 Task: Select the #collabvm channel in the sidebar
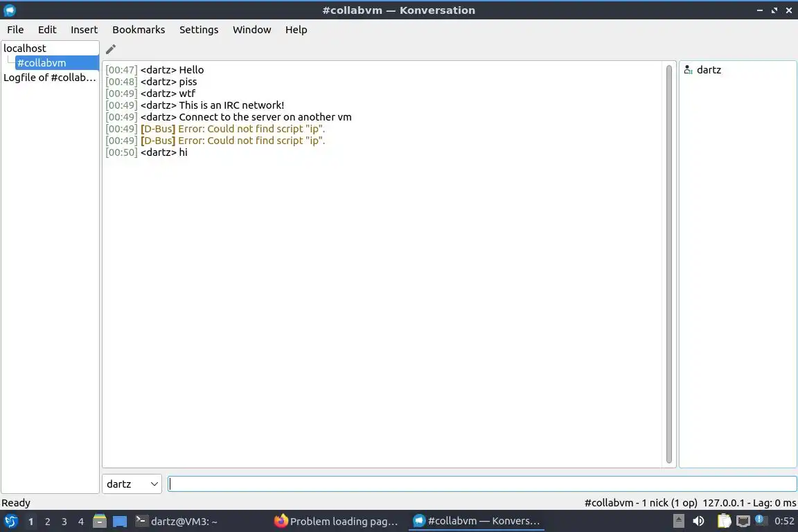(x=57, y=62)
